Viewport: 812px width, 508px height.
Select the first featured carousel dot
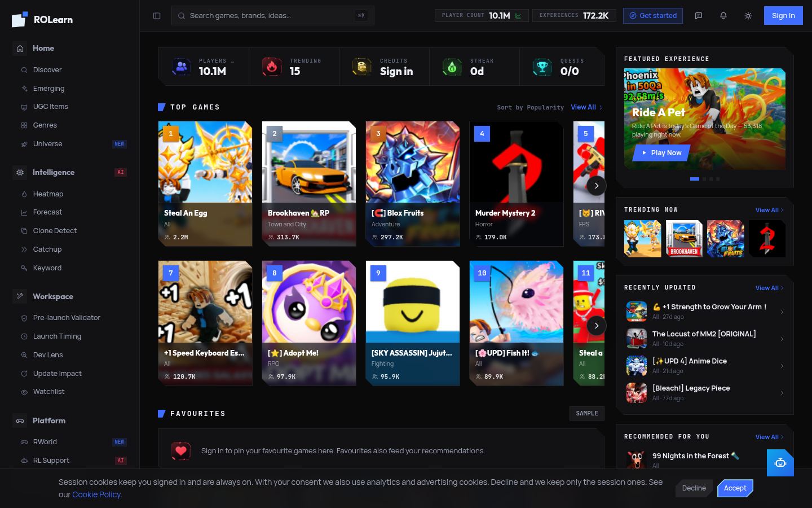695,179
